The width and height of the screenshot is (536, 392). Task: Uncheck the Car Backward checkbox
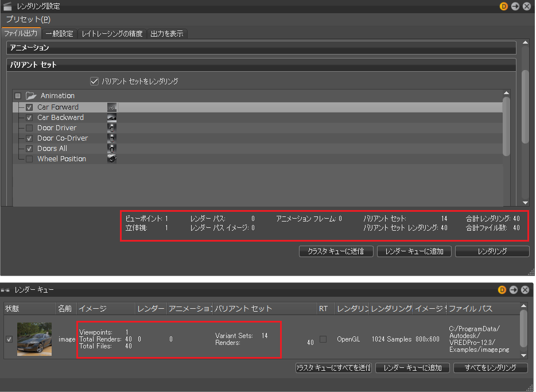[29, 118]
